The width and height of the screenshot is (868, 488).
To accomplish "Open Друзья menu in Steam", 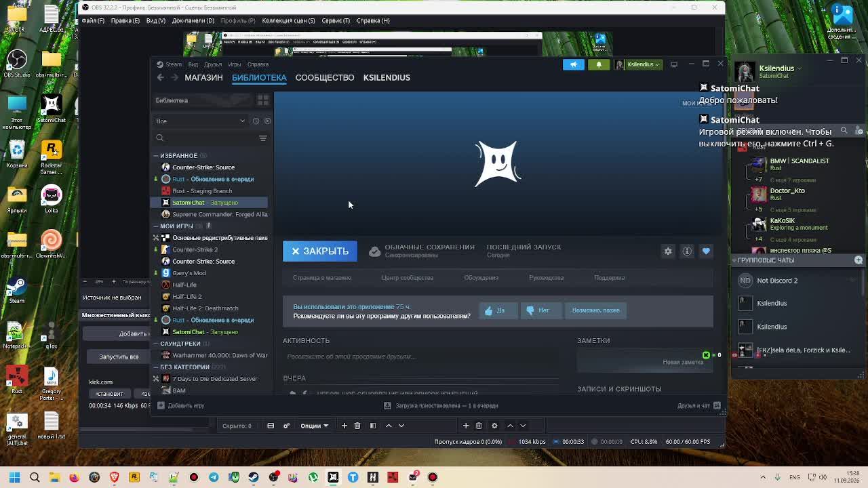I will click(x=212, y=64).
